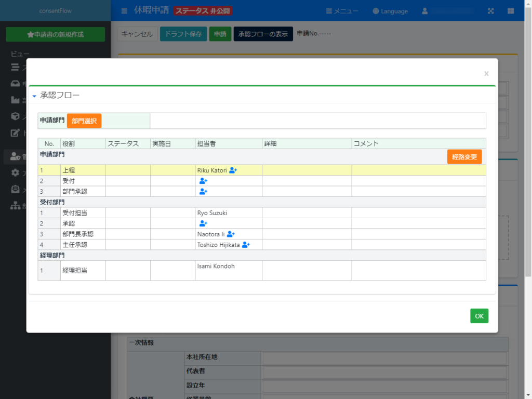532x399 pixels.
Task: Click add-user icon next to Naotora Ii
Action: coord(231,234)
